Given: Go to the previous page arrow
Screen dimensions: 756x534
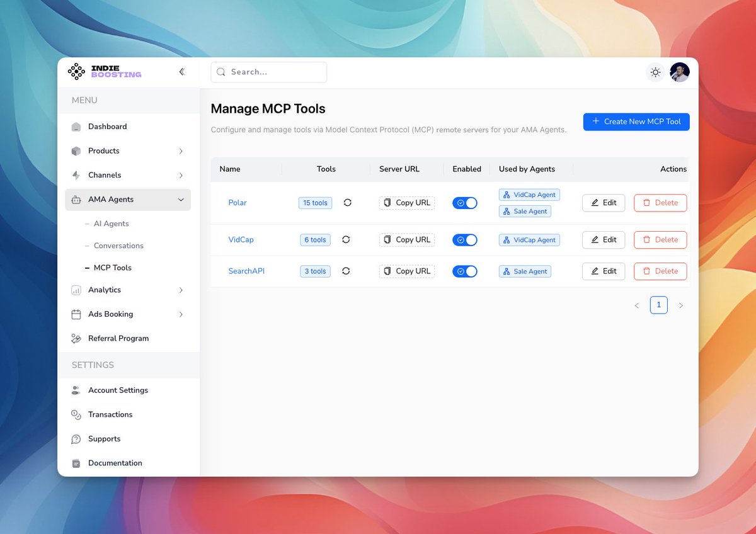Looking at the screenshot, I should pos(636,305).
